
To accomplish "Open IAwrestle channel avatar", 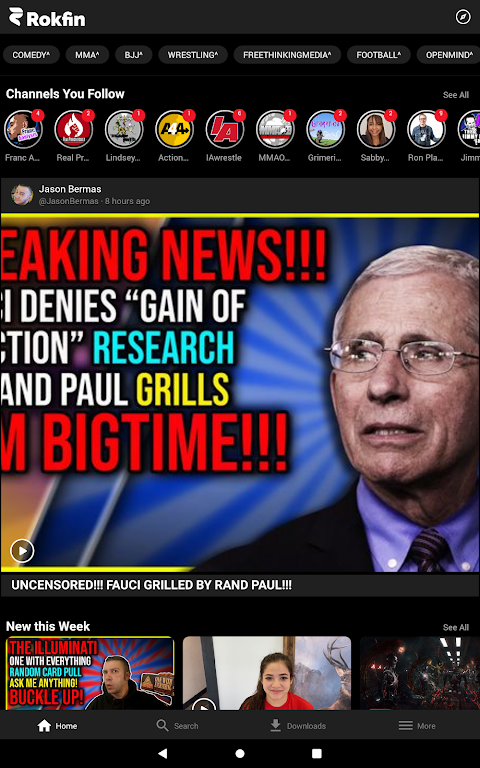I will pos(225,129).
